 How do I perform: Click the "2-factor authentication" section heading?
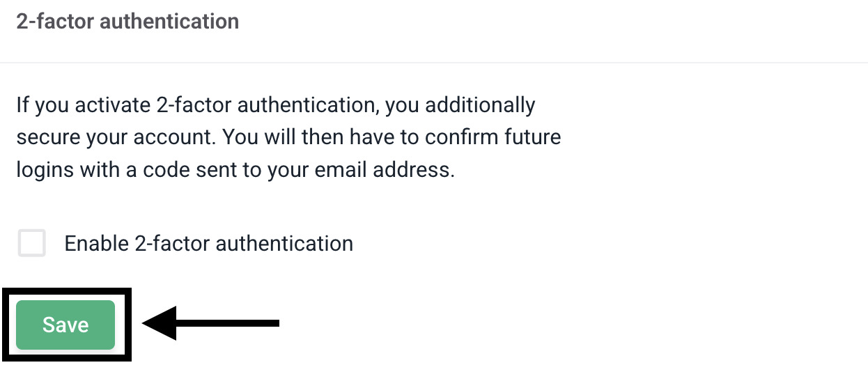[x=127, y=22]
